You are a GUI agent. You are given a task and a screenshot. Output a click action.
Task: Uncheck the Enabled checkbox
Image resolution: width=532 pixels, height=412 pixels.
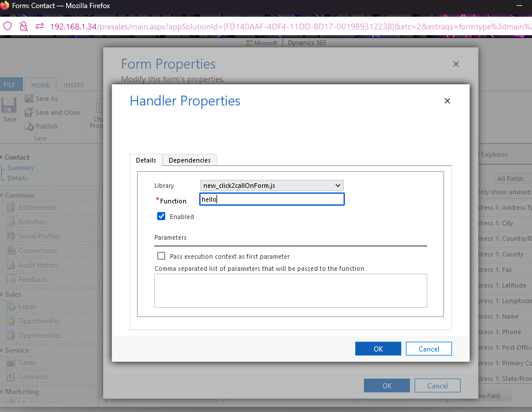tap(161, 217)
